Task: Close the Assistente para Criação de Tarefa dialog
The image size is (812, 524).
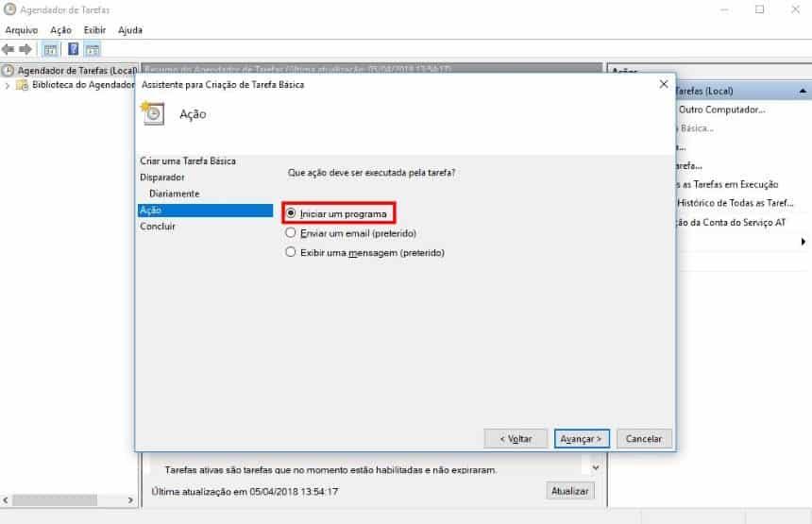Action: tap(664, 84)
